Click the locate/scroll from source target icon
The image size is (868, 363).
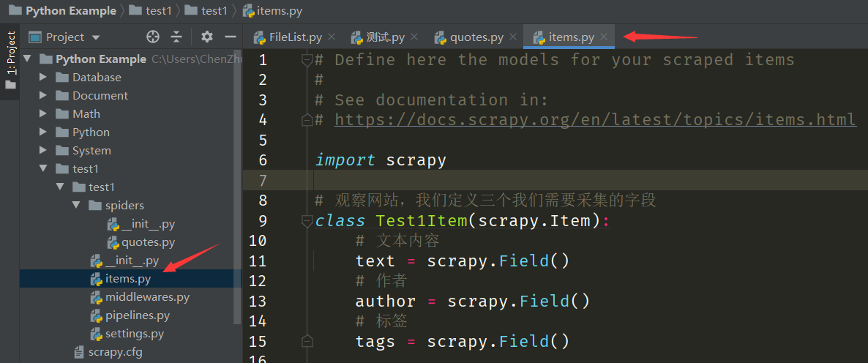[x=153, y=37]
